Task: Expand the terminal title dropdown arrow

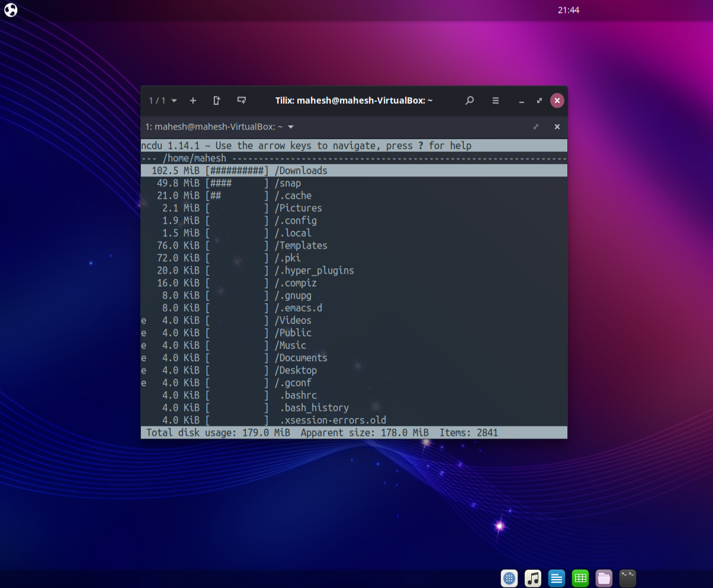Action: [291, 127]
